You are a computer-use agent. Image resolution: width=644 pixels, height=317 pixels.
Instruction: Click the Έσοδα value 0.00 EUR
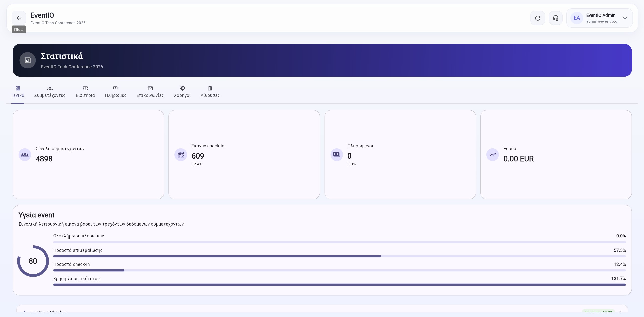518,159
